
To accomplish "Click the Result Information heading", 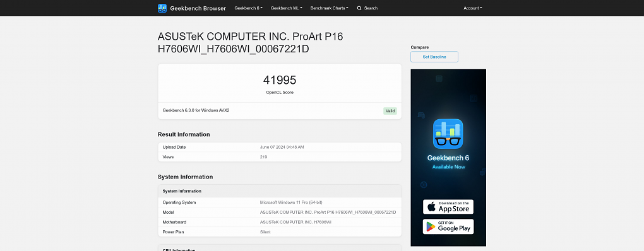I will 184,134.
